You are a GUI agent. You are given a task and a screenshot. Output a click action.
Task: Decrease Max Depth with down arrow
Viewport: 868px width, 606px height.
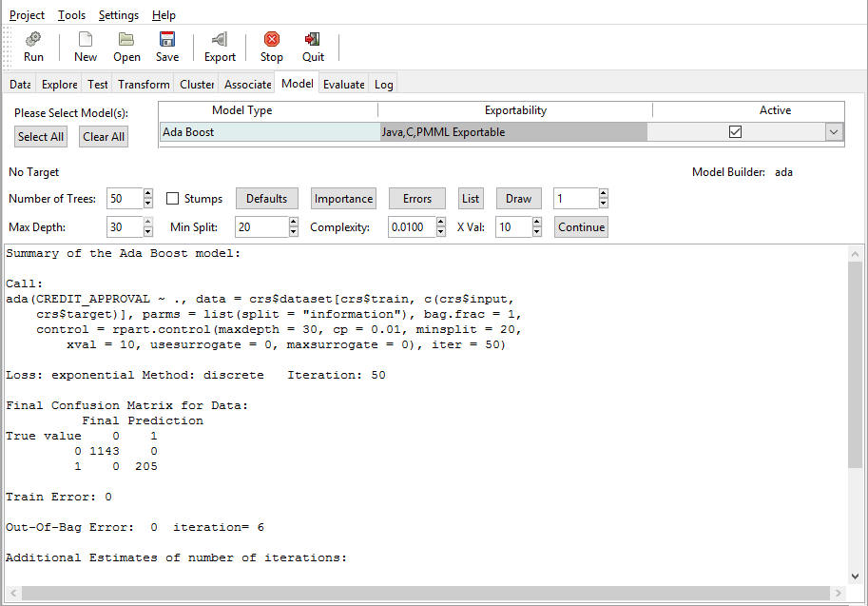point(147,232)
